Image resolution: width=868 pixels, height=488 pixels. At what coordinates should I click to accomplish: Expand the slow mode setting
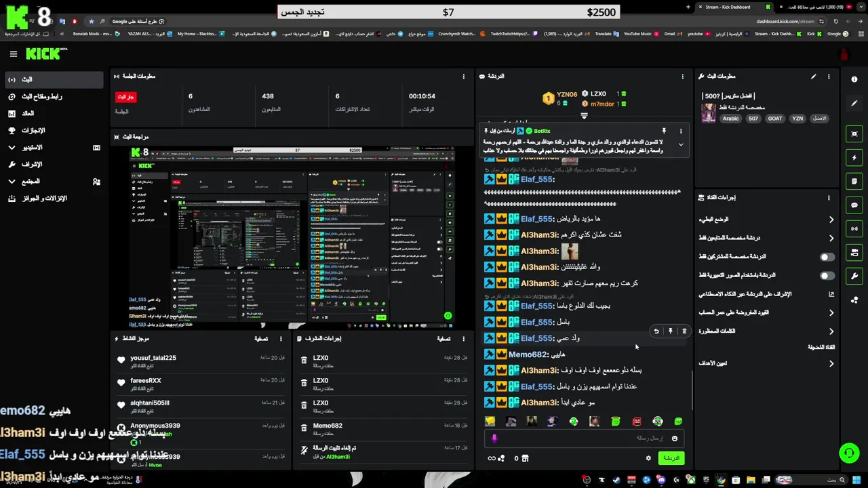tap(831, 220)
